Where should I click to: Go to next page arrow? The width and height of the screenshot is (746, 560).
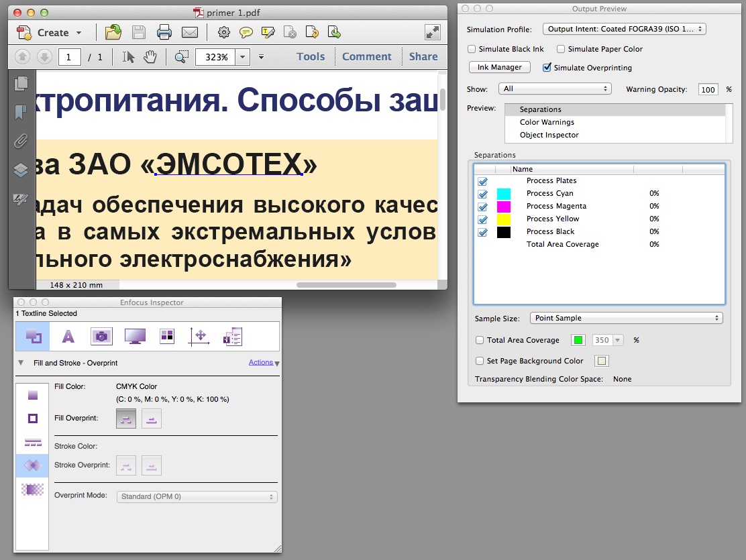(44, 57)
